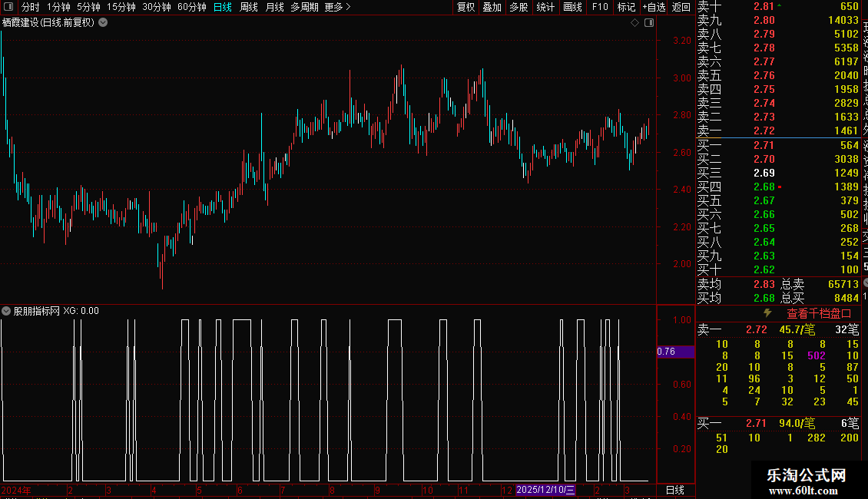Click 买四 price 2.68
The image size is (868, 499).
(x=764, y=187)
